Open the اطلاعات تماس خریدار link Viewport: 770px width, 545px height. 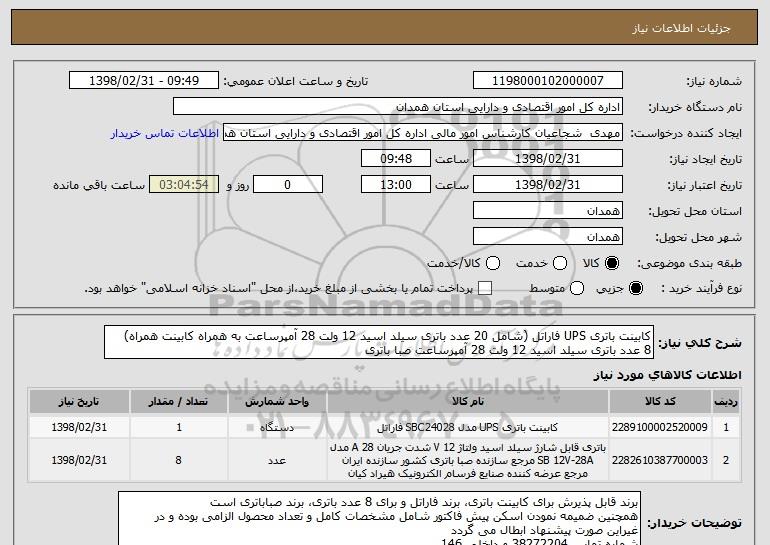(x=165, y=134)
